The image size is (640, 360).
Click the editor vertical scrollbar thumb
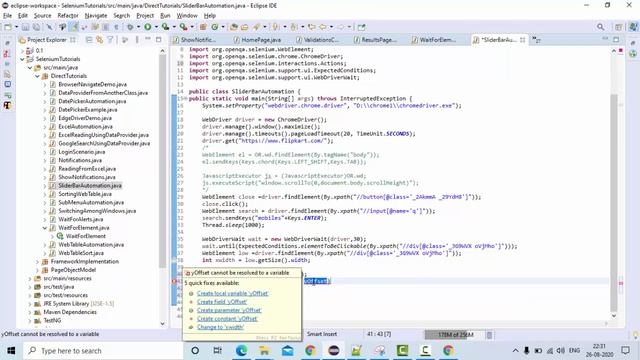tap(613, 202)
